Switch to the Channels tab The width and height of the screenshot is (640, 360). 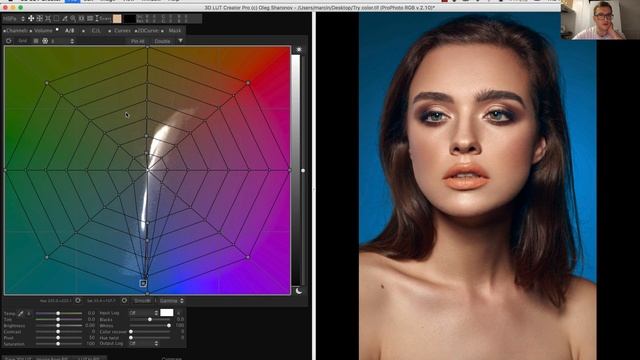(x=16, y=31)
